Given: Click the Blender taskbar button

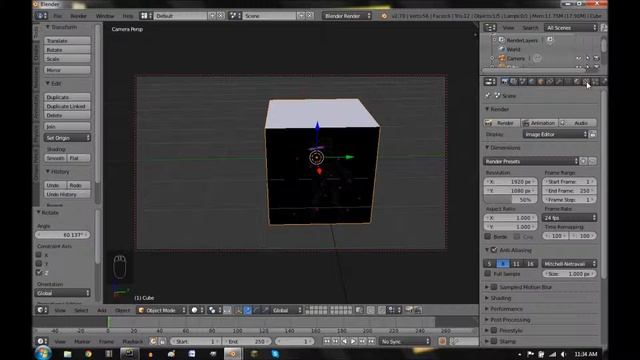Looking at the screenshot, I should click(x=233, y=354).
